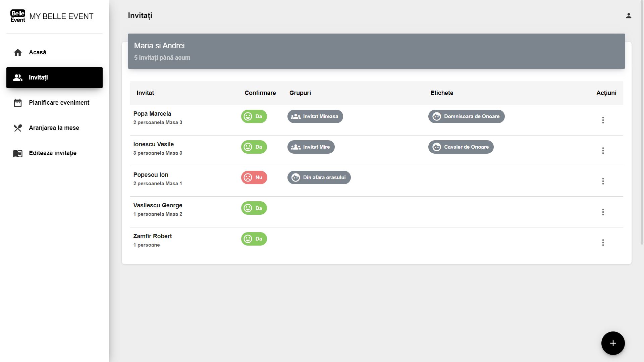Expand the three-dot menu for Vasilescu George

[603, 212]
